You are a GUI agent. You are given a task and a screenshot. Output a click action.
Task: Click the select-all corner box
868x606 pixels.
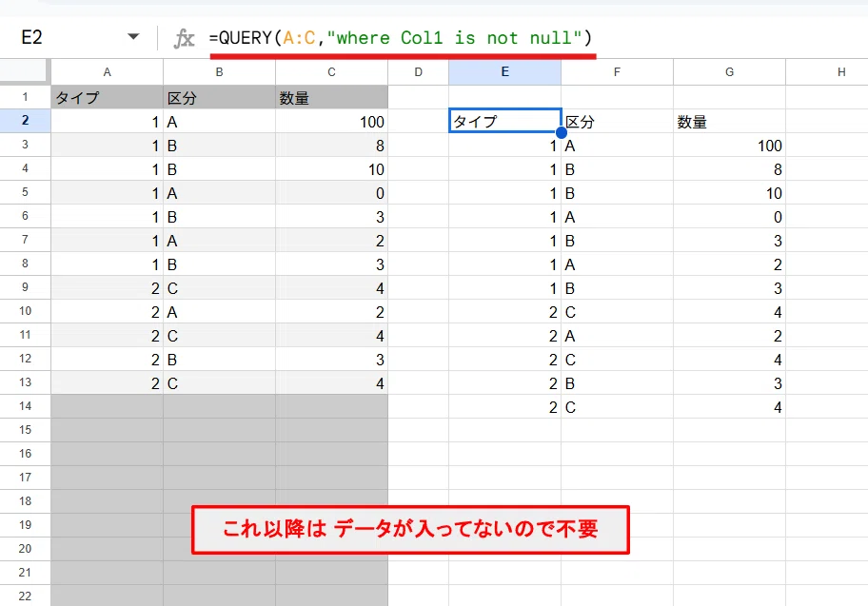pyautogui.click(x=25, y=71)
